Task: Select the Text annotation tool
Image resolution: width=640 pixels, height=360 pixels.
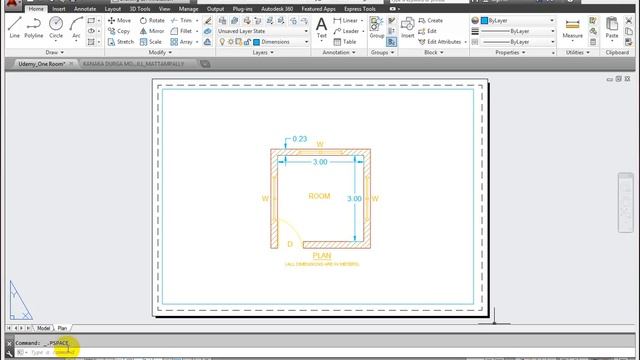Action: tap(321, 28)
